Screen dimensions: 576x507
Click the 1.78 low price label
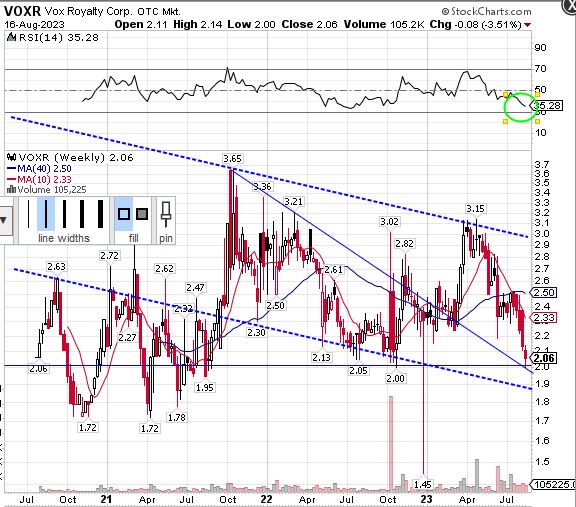[177, 417]
